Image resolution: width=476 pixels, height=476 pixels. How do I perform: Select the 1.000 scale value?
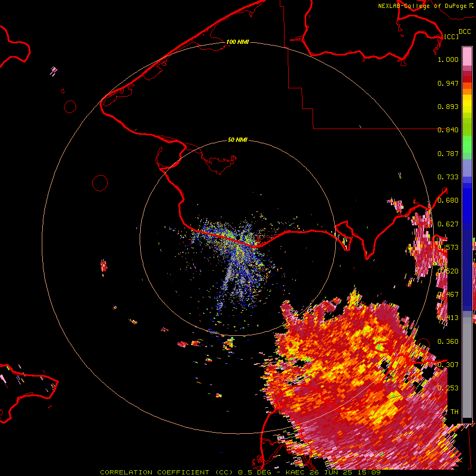448,59
